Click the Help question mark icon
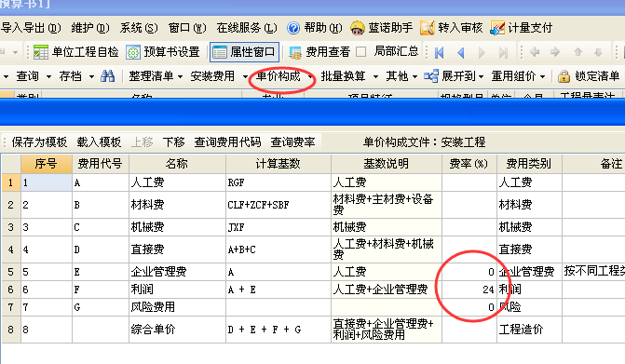Viewport: 625px width, 364px height. click(293, 28)
